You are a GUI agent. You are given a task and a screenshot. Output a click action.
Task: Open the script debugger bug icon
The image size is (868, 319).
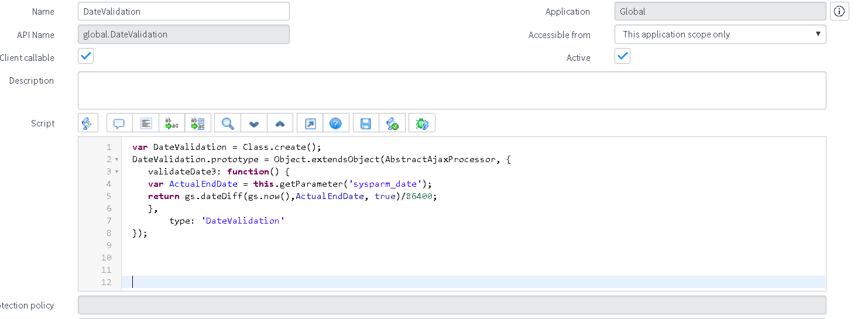tap(421, 124)
